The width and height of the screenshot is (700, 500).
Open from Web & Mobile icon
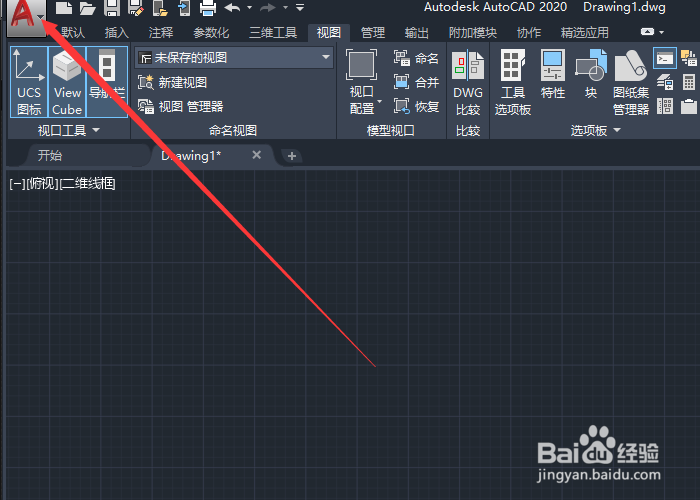point(160,8)
